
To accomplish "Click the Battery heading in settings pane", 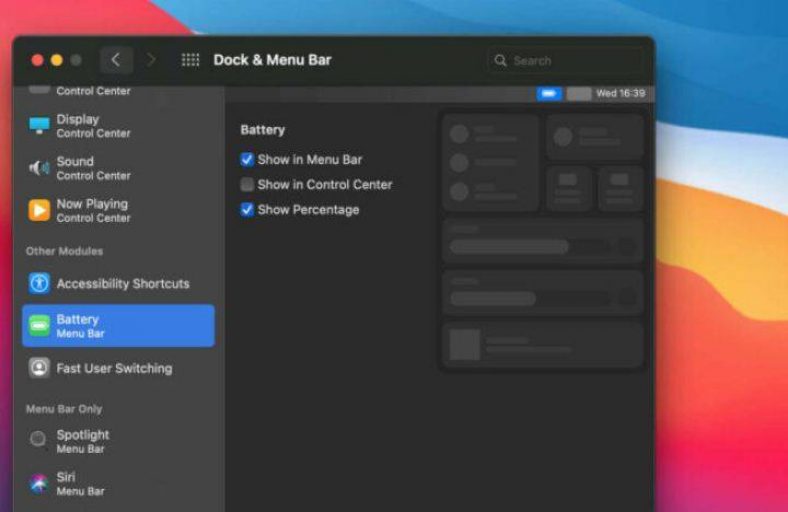I will [262, 130].
